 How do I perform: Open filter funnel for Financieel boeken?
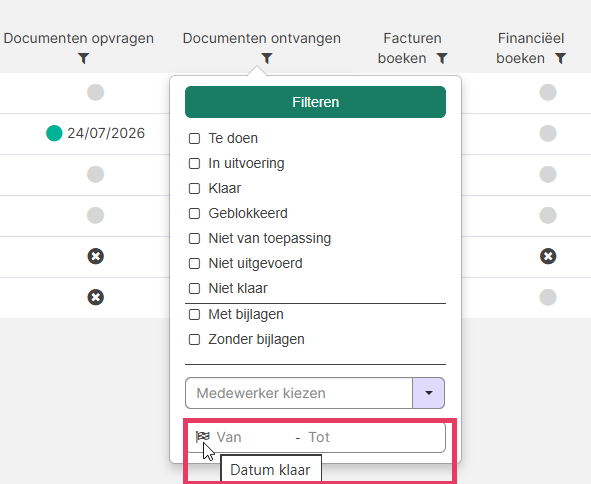tap(561, 58)
